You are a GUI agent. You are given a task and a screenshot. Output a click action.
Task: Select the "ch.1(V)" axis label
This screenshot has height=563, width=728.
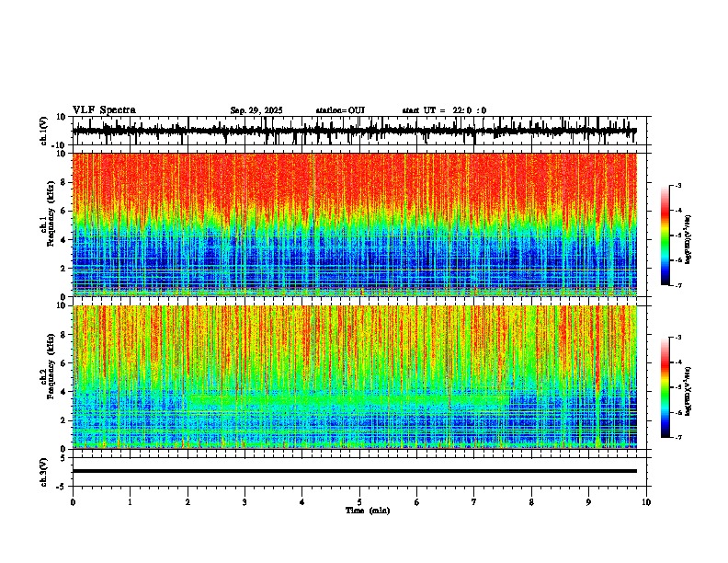point(44,131)
